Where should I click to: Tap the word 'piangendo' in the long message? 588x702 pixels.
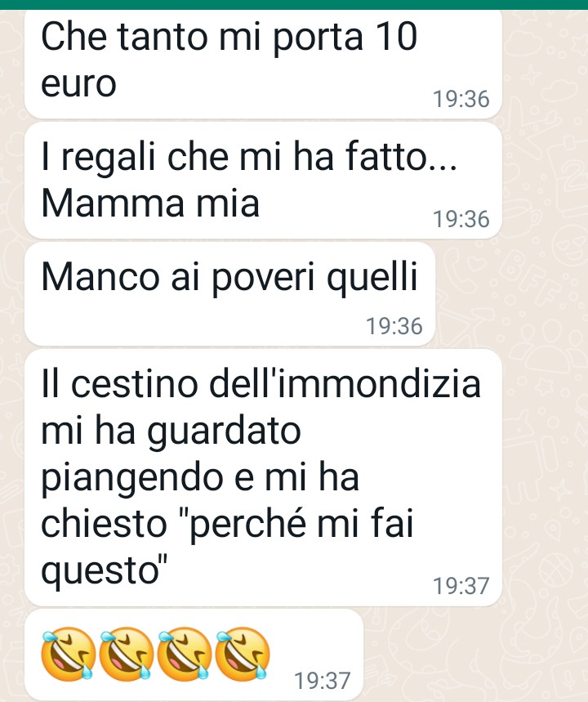[132, 477]
